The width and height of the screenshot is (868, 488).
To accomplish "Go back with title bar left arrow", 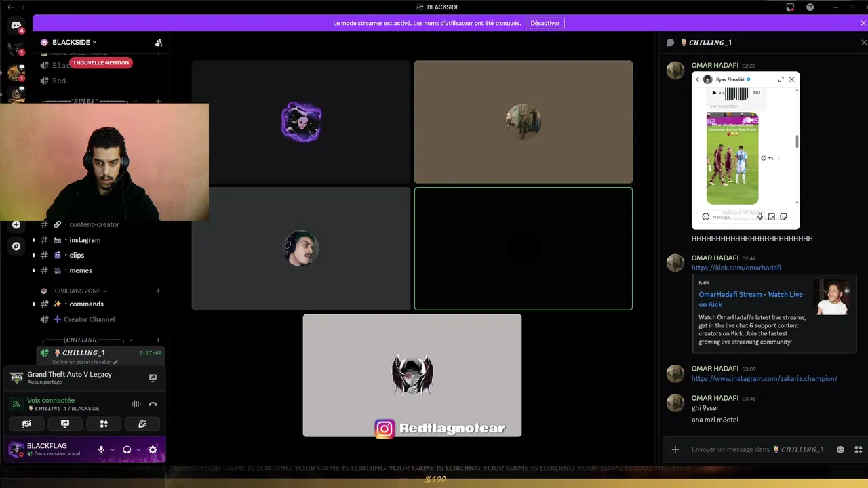I will pos(10,7).
